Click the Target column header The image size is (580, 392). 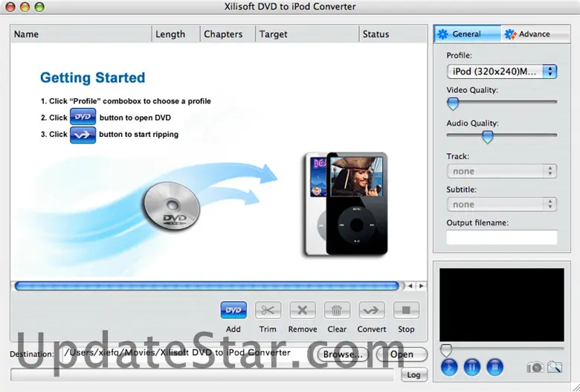click(307, 34)
